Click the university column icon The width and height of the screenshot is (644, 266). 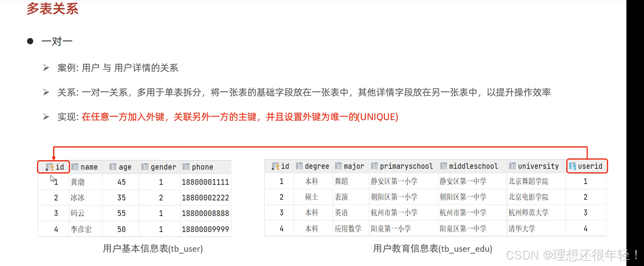pos(512,166)
